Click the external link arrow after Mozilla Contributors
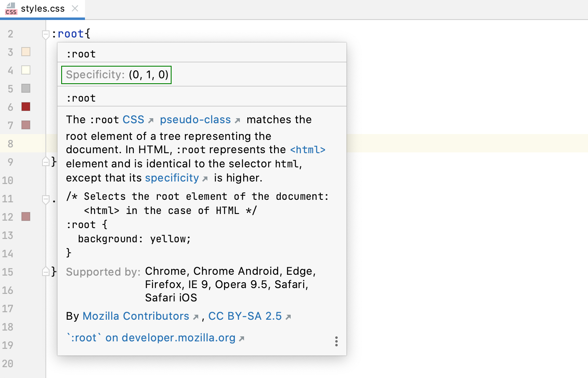This screenshot has width=588, height=378. tap(196, 316)
